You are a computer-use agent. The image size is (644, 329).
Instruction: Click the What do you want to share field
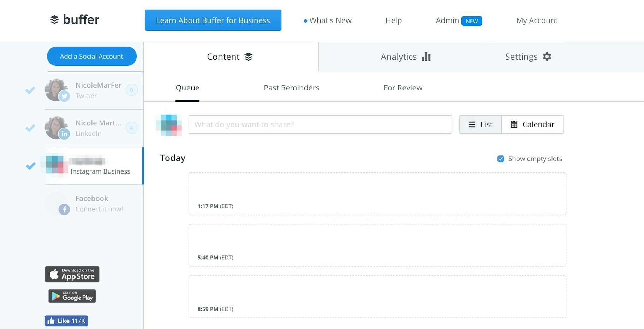pyautogui.click(x=320, y=124)
